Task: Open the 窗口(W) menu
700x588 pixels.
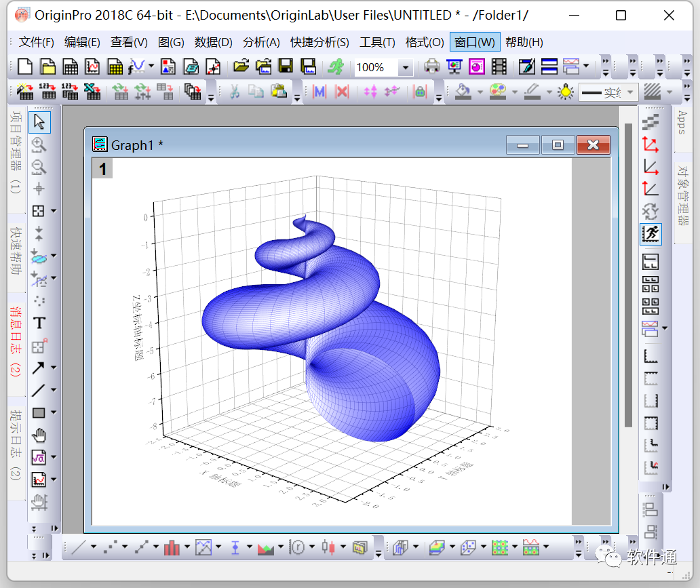Action: tap(475, 43)
